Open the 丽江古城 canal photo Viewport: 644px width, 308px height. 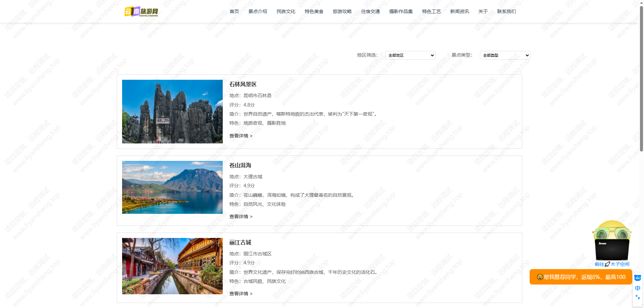click(172, 266)
